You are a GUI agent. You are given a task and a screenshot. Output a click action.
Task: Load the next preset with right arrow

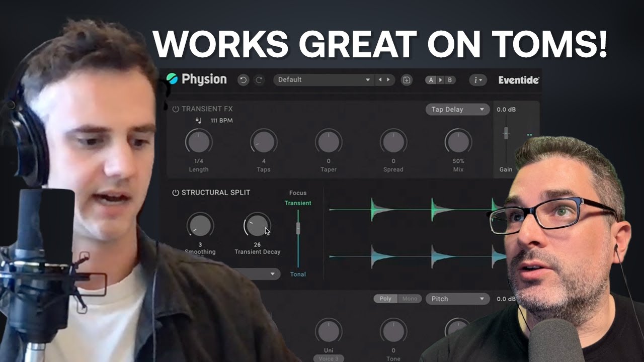(388, 79)
